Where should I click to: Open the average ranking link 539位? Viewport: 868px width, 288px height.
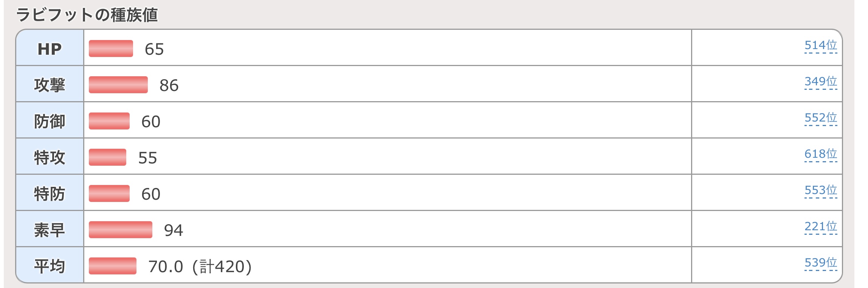click(x=821, y=263)
